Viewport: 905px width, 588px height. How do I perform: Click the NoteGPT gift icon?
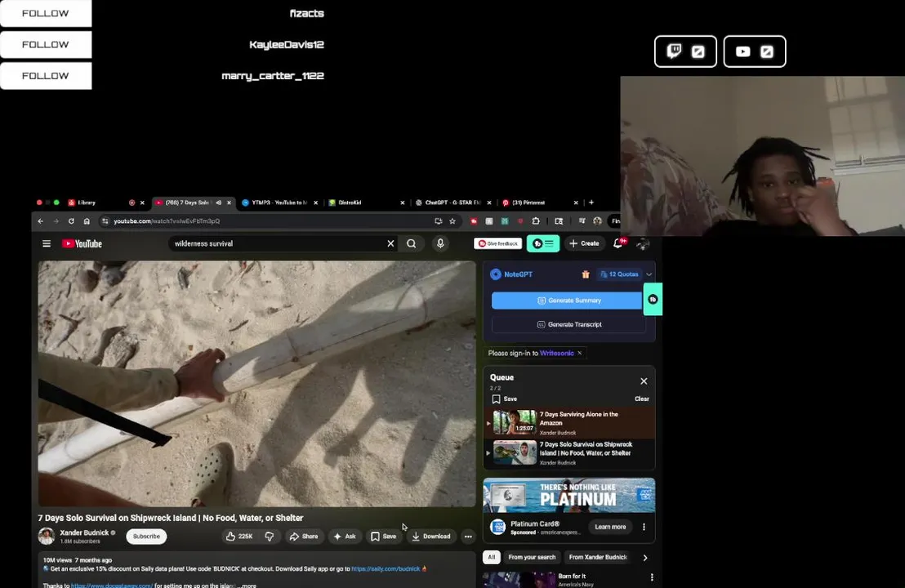click(x=586, y=274)
